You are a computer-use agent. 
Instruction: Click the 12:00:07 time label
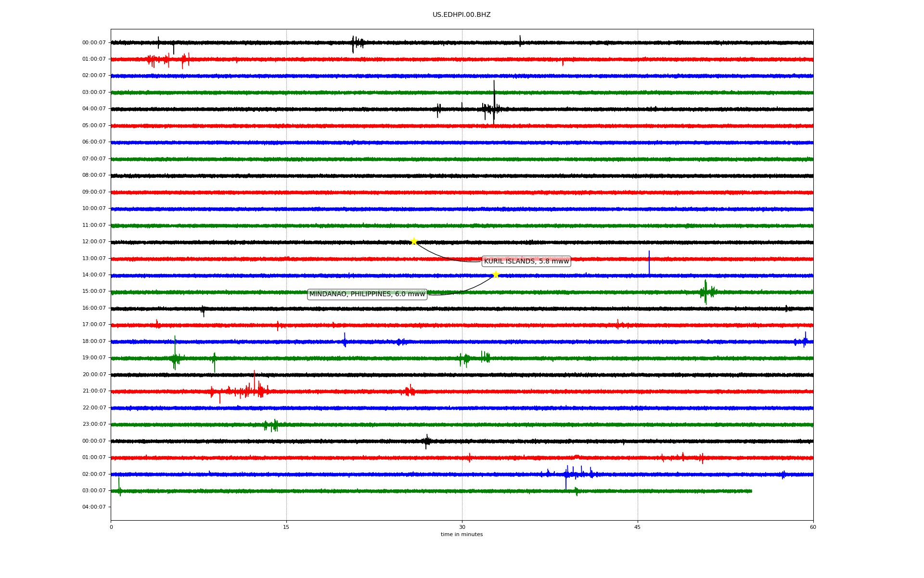pos(94,242)
